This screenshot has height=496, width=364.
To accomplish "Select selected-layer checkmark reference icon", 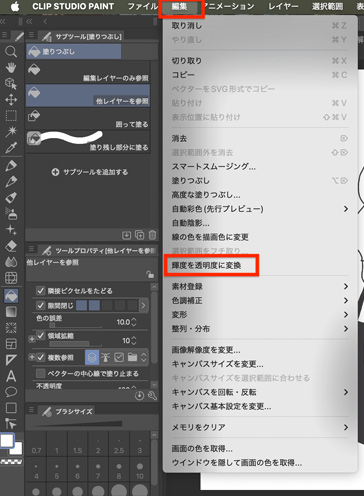I will (119, 357).
